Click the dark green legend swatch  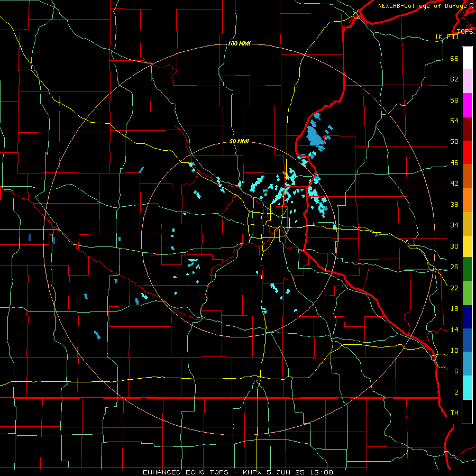pos(467,269)
